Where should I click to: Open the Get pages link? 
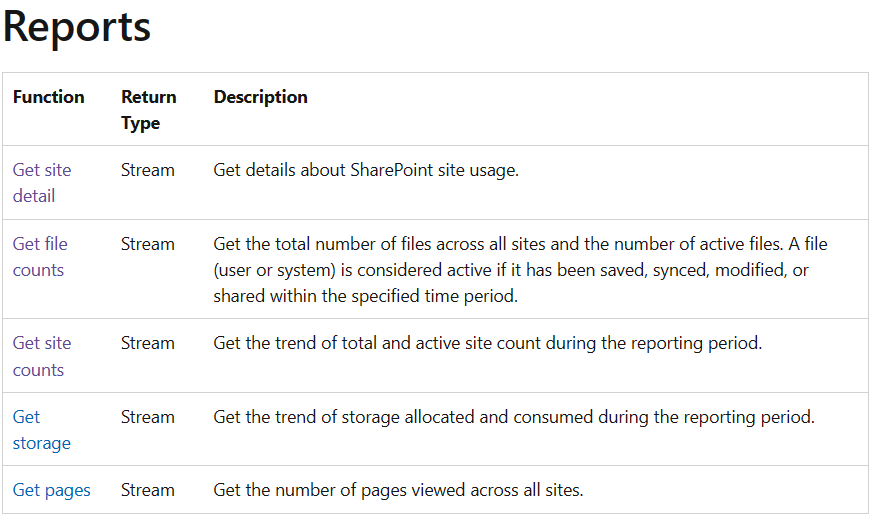click(51, 490)
